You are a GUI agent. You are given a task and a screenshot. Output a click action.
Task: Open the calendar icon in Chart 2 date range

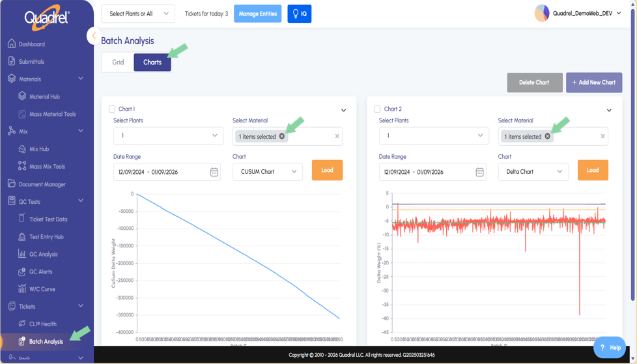pyautogui.click(x=480, y=173)
